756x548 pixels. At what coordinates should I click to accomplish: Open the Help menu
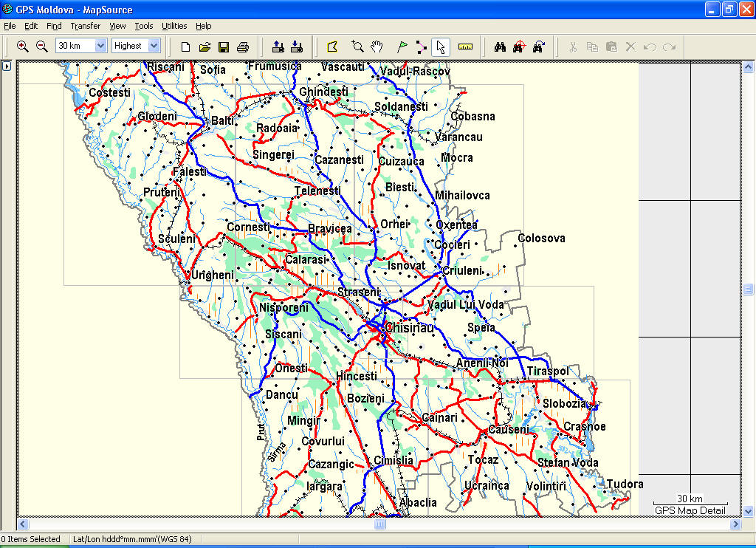204,26
